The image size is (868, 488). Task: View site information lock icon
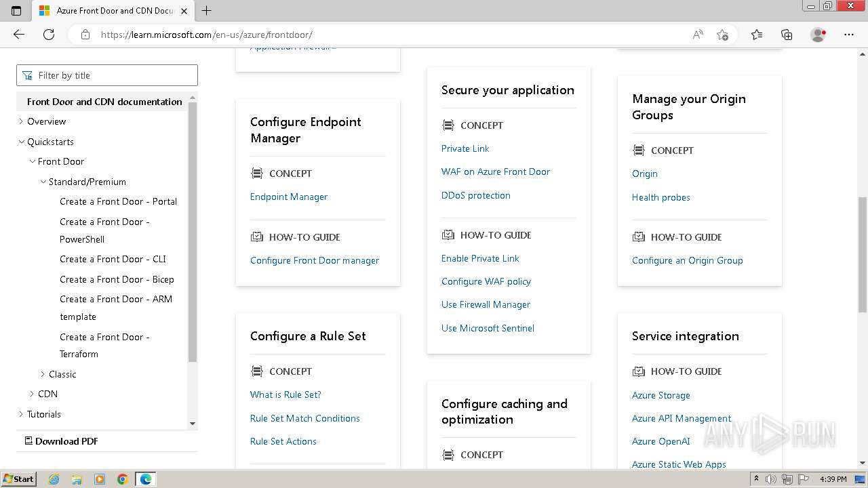[85, 35]
